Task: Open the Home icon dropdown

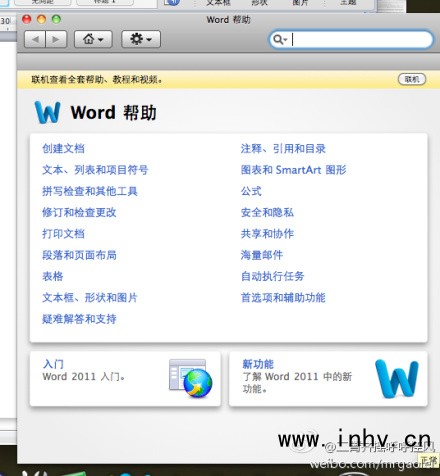Action: point(93,39)
